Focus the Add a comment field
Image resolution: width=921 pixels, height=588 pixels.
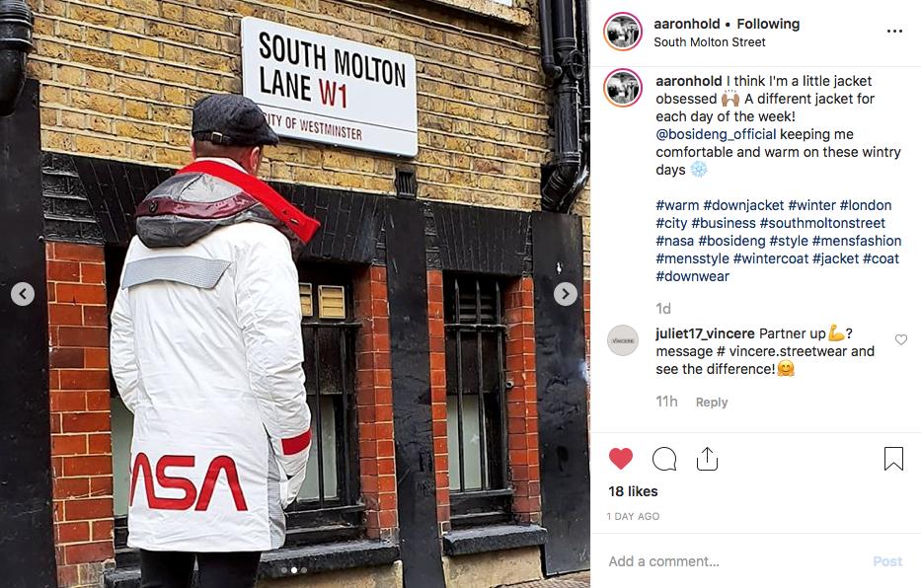(734, 561)
